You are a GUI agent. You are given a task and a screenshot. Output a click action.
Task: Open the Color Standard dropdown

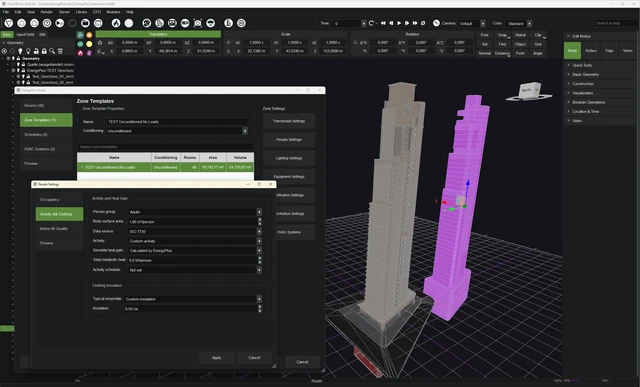[x=519, y=23]
